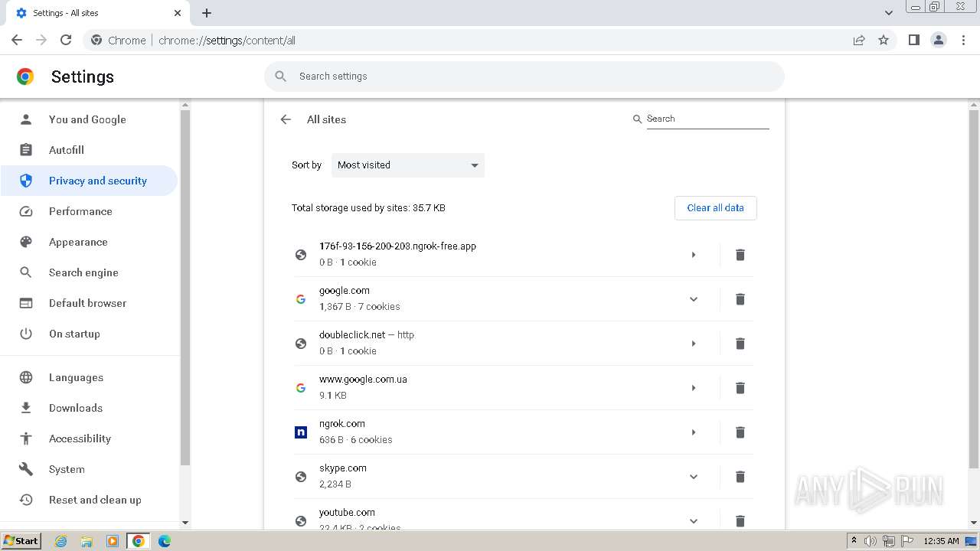Delete www.google.com.ua stored data
980x551 pixels.
pos(740,388)
